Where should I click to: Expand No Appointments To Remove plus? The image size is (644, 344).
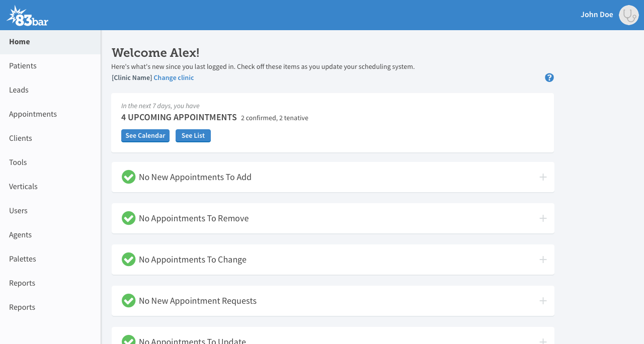coord(543,218)
